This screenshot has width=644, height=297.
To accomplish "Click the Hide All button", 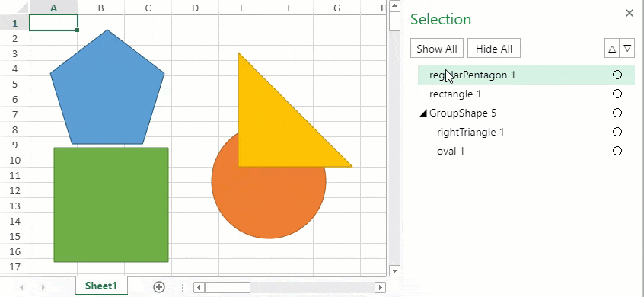I will [494, 49].
